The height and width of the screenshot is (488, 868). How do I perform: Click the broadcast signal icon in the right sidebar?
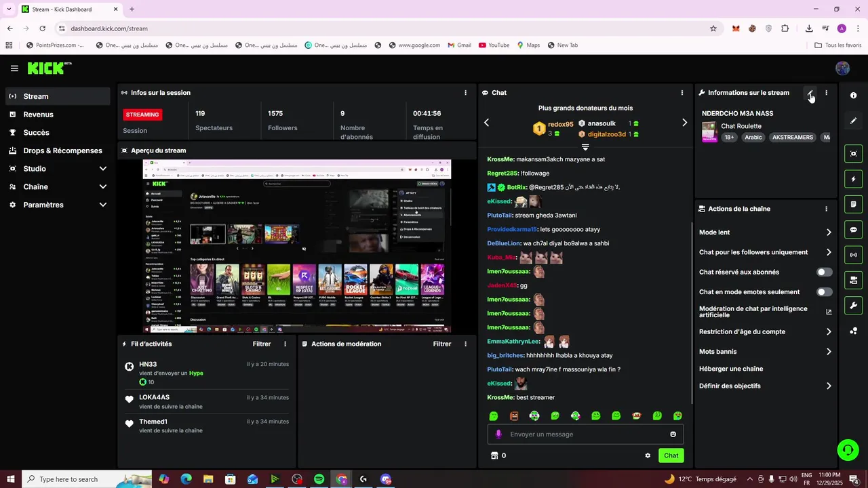(854, 255)
